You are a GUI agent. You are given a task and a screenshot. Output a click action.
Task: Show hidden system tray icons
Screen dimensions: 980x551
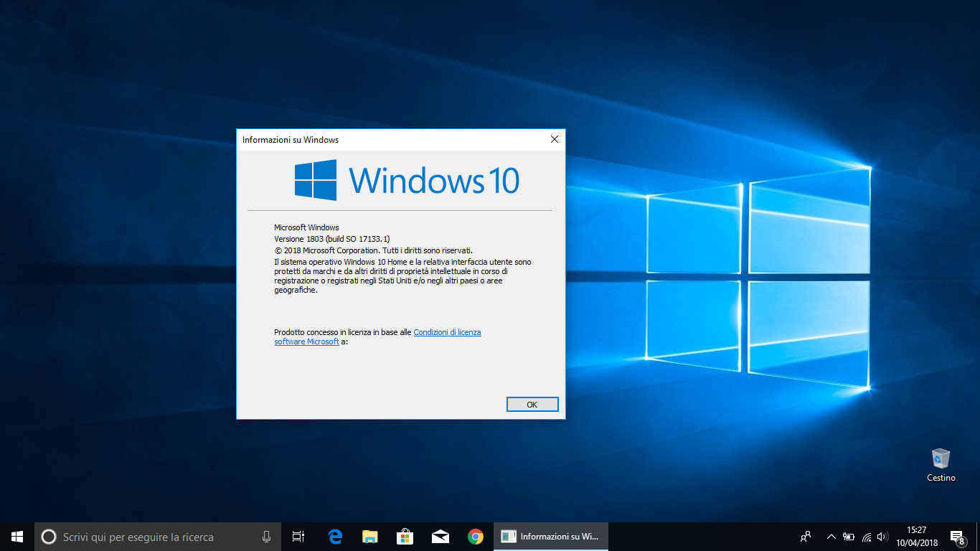(830, 536)
